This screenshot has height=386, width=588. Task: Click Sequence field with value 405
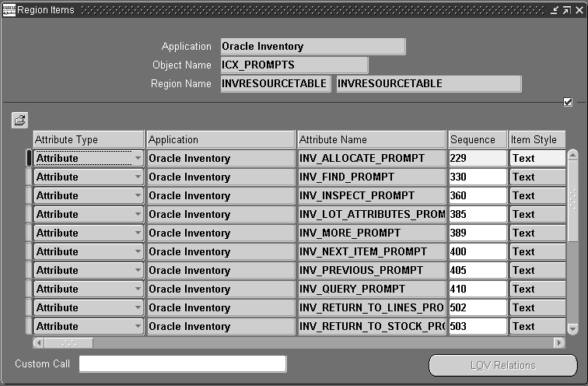(478, 270)
